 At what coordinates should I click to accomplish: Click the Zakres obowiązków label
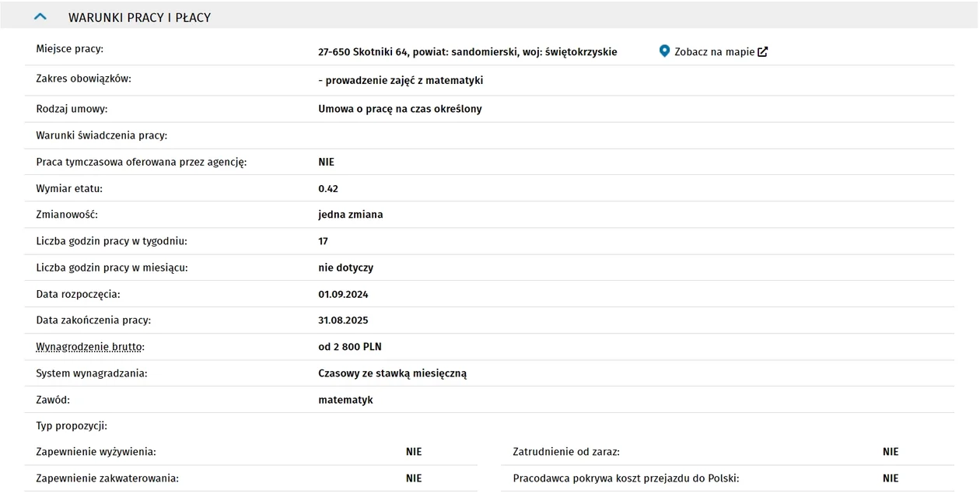(83, 79)
